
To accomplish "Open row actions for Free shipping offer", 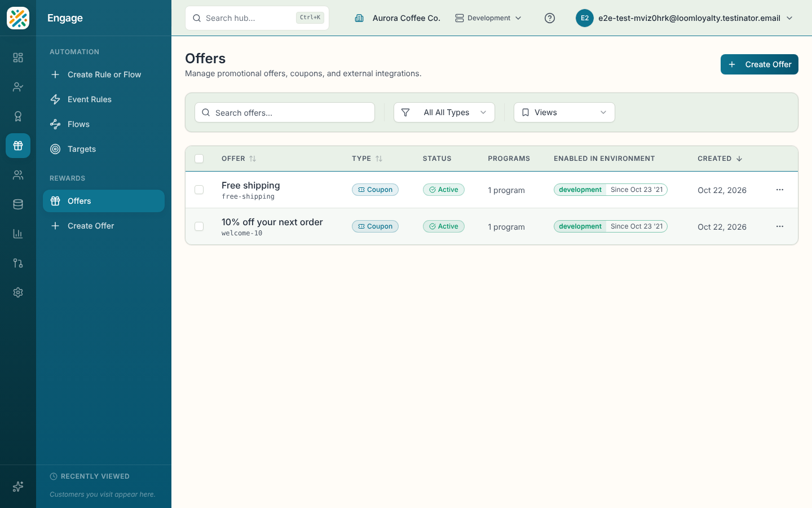I will click(780, 190).
